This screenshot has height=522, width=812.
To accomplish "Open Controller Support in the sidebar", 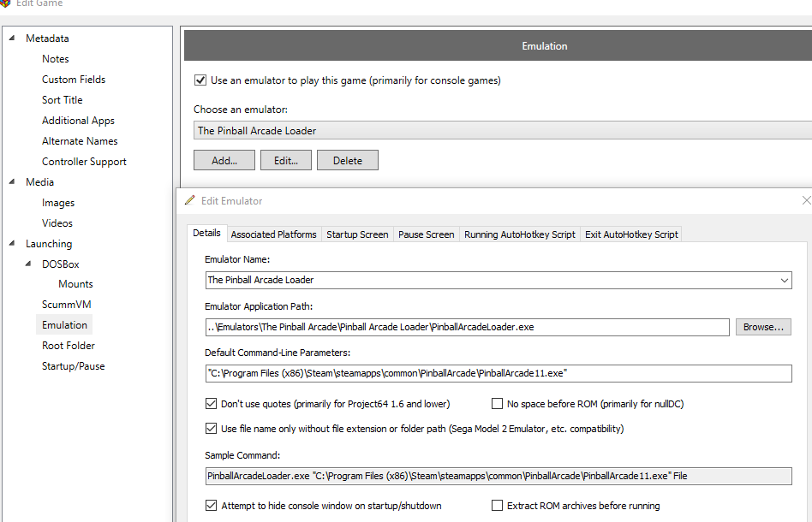I will pos(84,162).
